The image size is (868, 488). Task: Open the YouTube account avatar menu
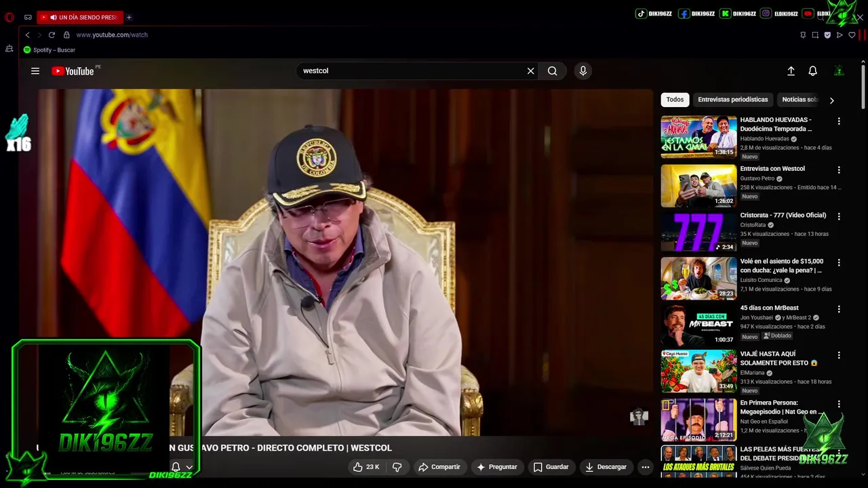(x=839, y=70)
